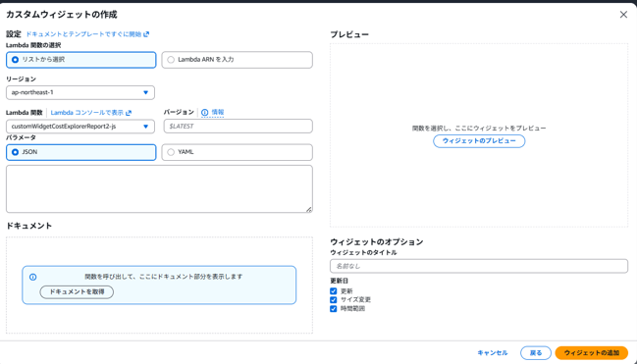Open the customWidgetCostExplorerReport2-js function dropdown
Screen dimensions: 637x364
tap(80, 127)
